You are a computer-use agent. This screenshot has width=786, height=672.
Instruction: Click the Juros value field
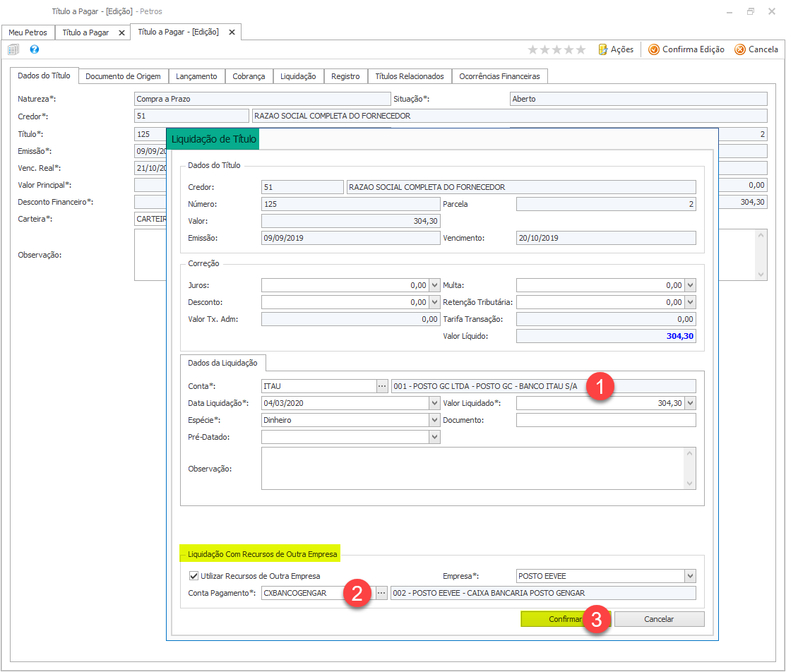[345, 285]
